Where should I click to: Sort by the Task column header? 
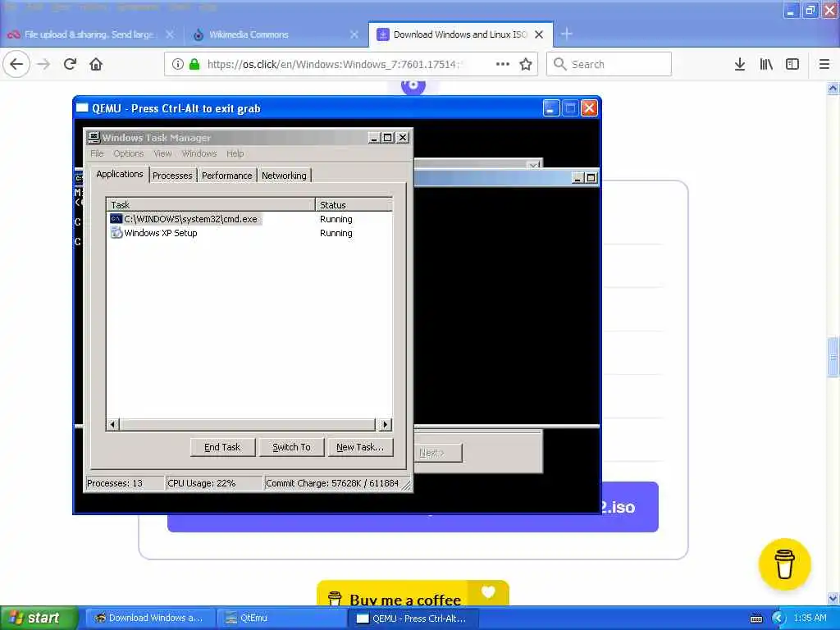tap(211, 204)
